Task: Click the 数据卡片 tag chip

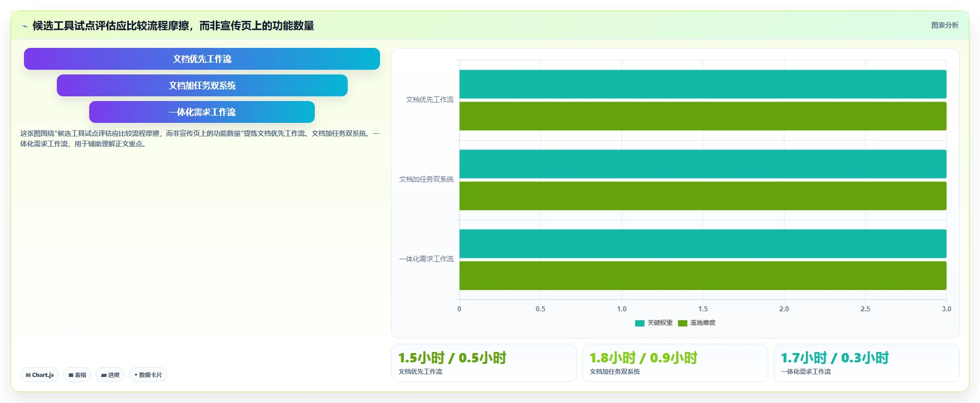Action: click(x=148, y=375)
